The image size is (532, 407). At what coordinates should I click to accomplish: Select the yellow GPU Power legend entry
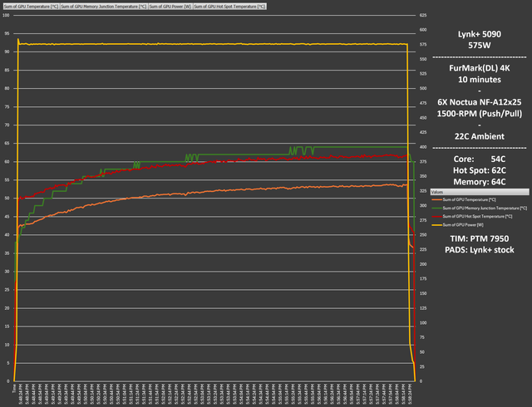[457, 225]
